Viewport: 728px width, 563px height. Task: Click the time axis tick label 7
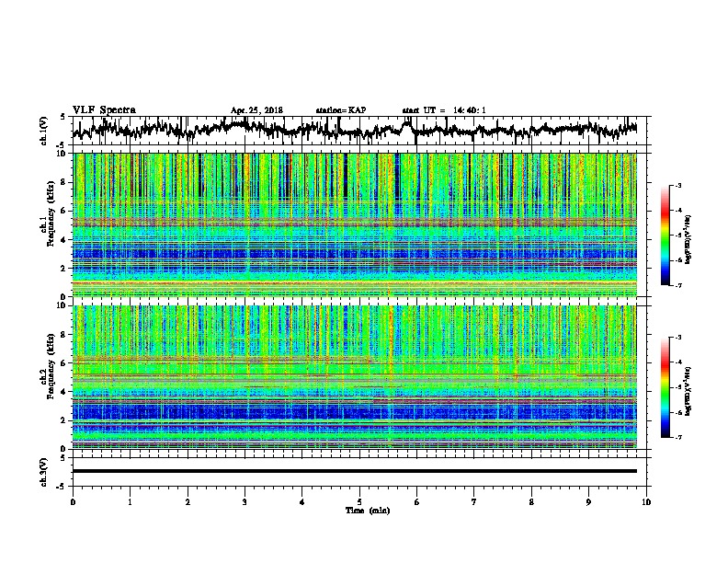474,502
